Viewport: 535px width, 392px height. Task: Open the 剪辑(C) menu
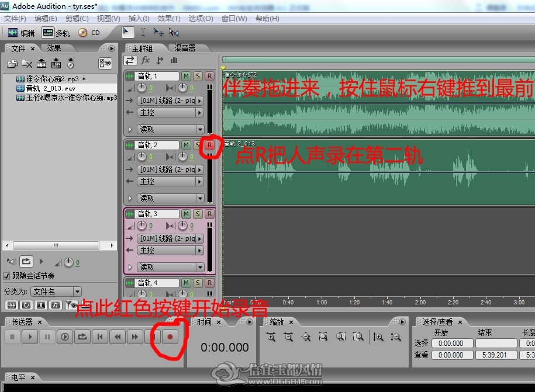point(77,19)
